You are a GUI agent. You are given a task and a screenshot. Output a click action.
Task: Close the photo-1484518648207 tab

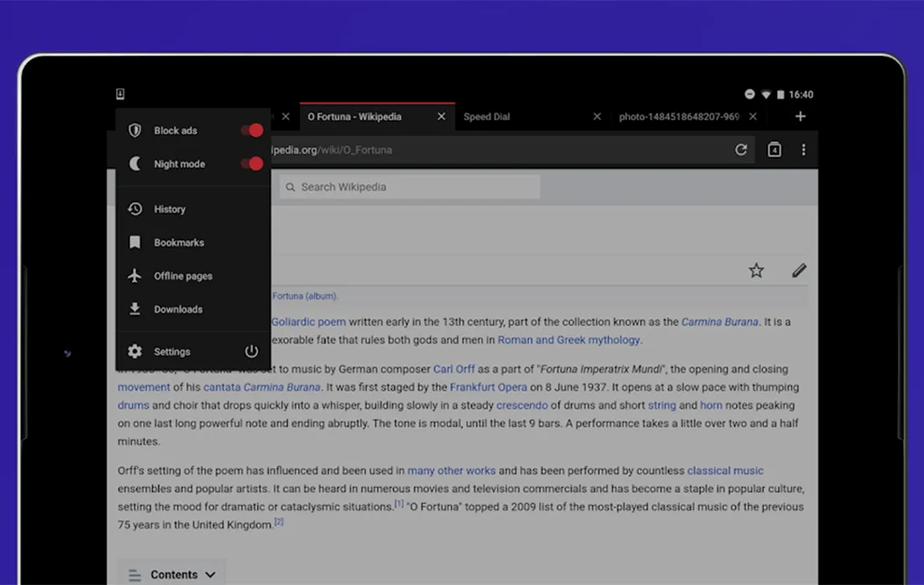[x=753, y=117]
